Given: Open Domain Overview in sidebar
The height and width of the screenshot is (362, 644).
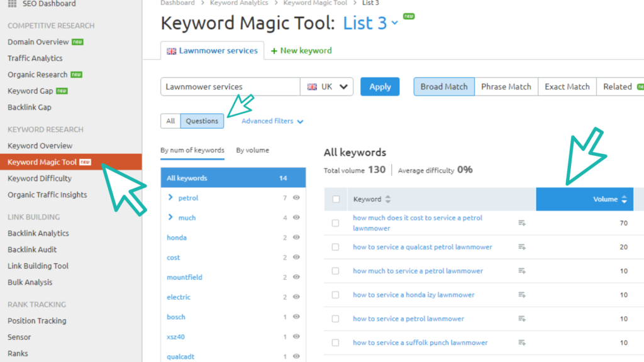Looking at the screenshot, I should pos(38,42).
